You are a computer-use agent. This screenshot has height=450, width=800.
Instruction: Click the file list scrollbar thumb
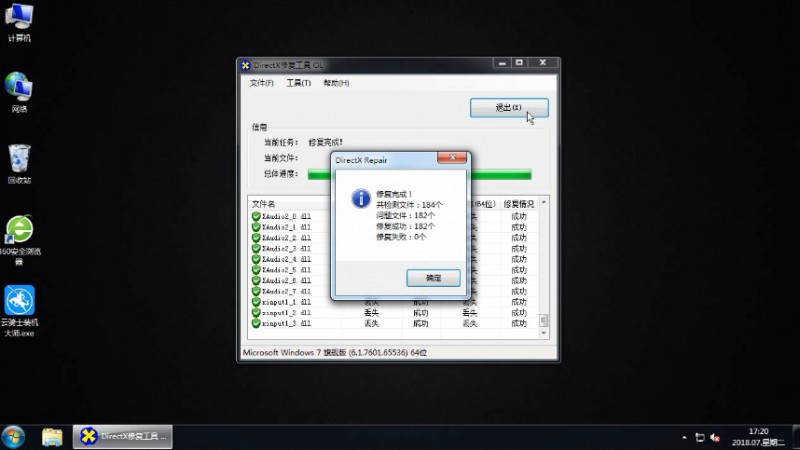544,320
